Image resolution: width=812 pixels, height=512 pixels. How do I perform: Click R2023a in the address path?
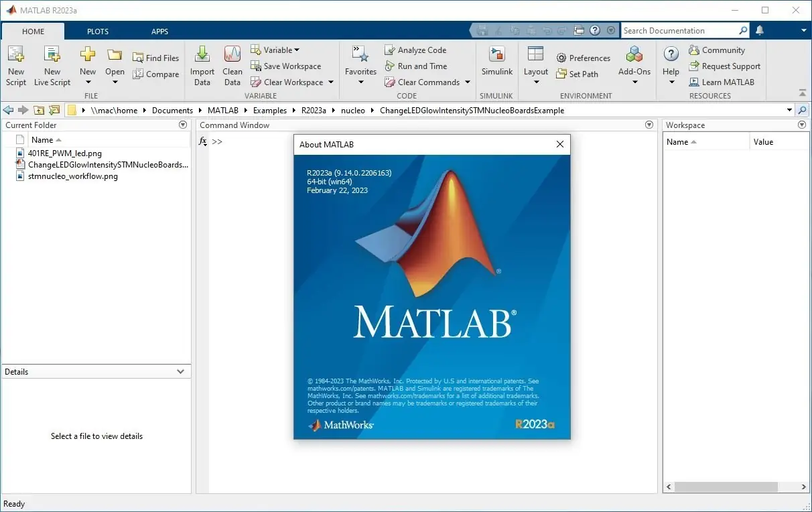pyautogui.click(x=314, y=111)
